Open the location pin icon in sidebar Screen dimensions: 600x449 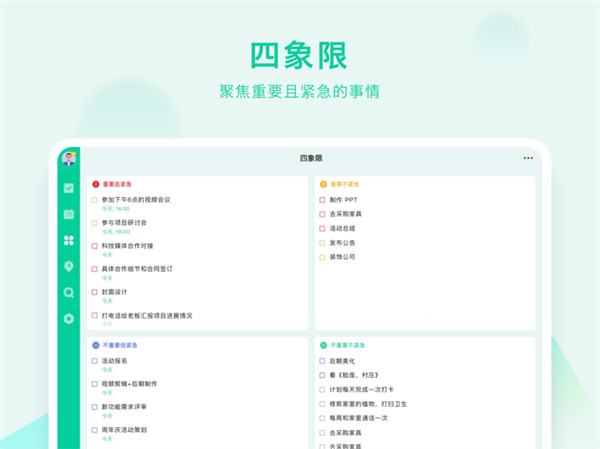[x=69, y=266]
